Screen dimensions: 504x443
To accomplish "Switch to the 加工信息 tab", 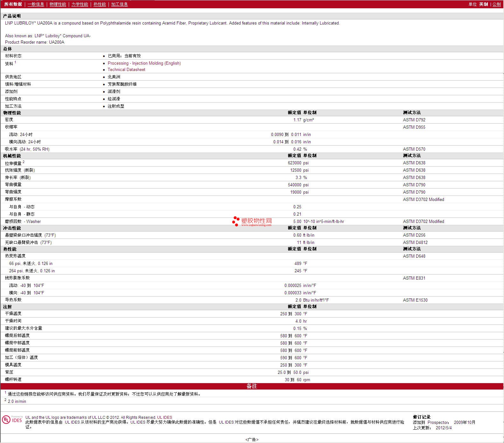I will click(119, 4).
